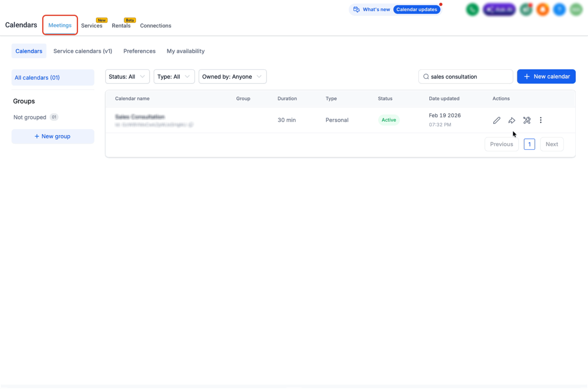588x389 pixels.
Task: Select the Not grouped group
Action: tap(30, 117)
